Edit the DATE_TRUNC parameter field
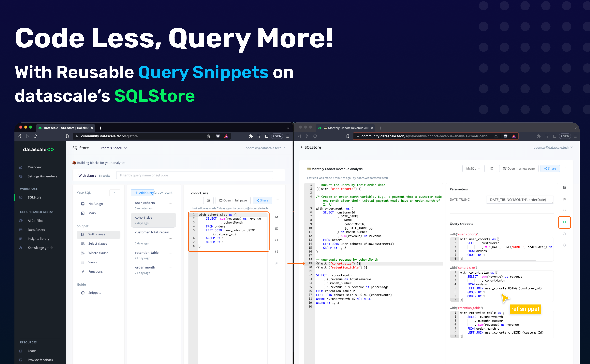 click(x=520, y=200)
